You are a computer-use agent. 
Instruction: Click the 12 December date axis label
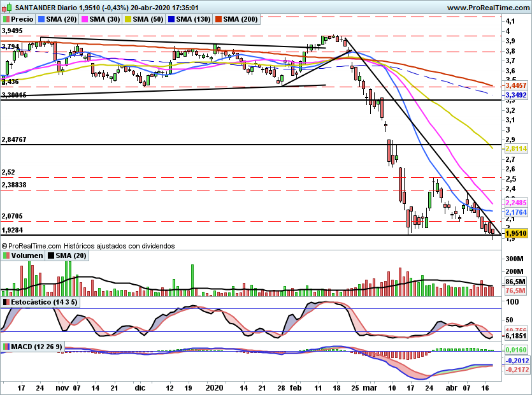[x=169, y=388]
